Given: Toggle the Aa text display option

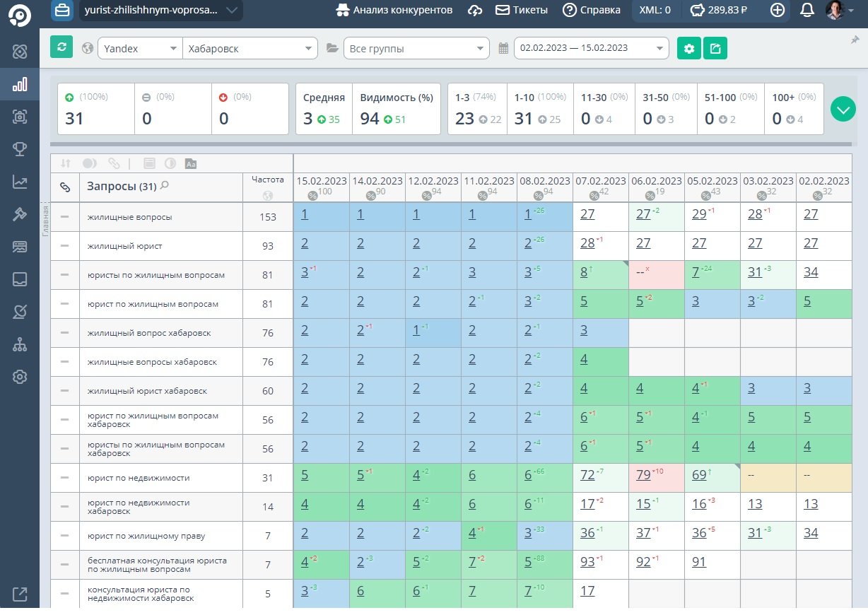Looking at the screenshot, I should (190, 163).
